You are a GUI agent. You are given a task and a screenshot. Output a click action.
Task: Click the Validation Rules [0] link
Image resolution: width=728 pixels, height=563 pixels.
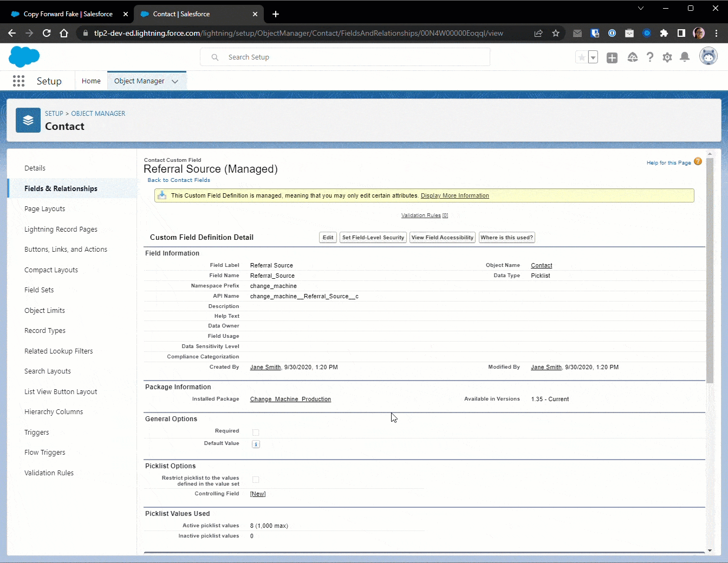click(425, 215)
